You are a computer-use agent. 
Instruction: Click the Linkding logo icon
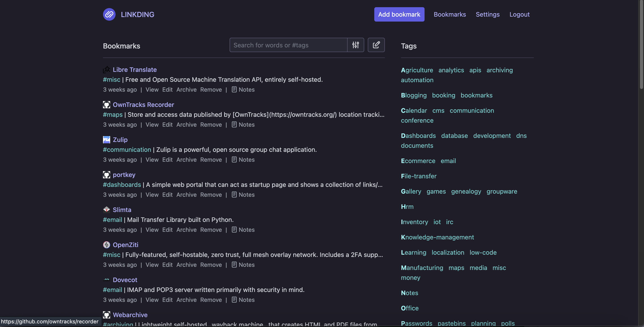click(x=109, y=15)
